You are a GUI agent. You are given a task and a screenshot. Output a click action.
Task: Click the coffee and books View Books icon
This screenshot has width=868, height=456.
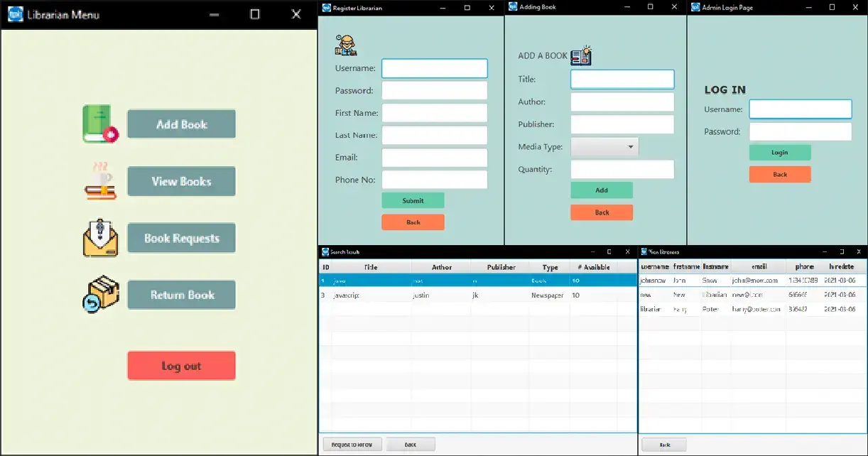click(x=99, y=181)
